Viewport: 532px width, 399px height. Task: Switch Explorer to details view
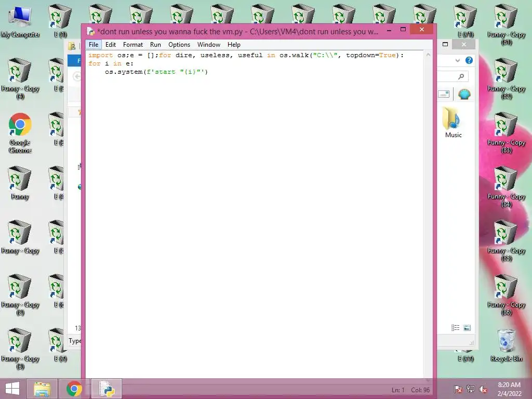455,328
